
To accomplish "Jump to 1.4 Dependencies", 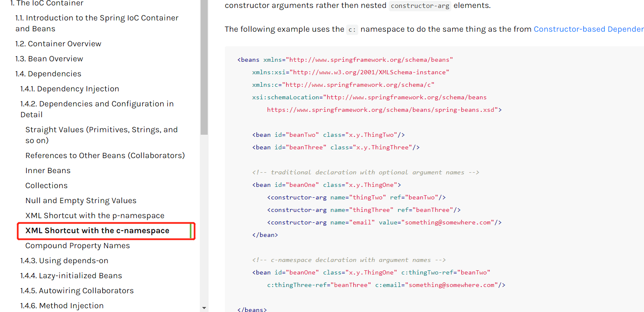I will [x=48, y=74].
